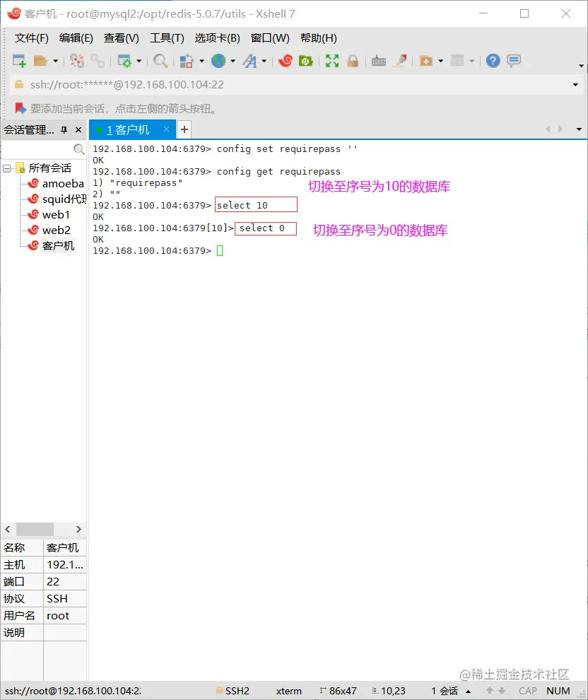The image size is (588, 700).
Task: Open the tab list dropdown arrow
Action: point(579,129)
